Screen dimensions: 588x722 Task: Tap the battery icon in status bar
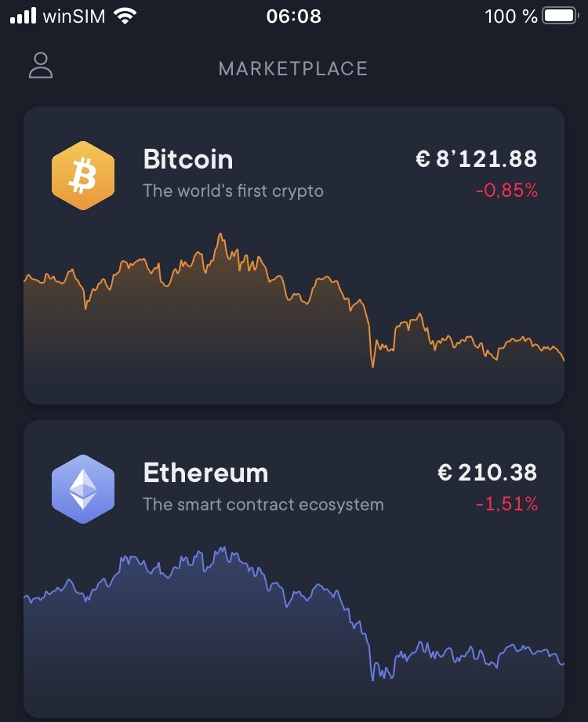(561, 16)
